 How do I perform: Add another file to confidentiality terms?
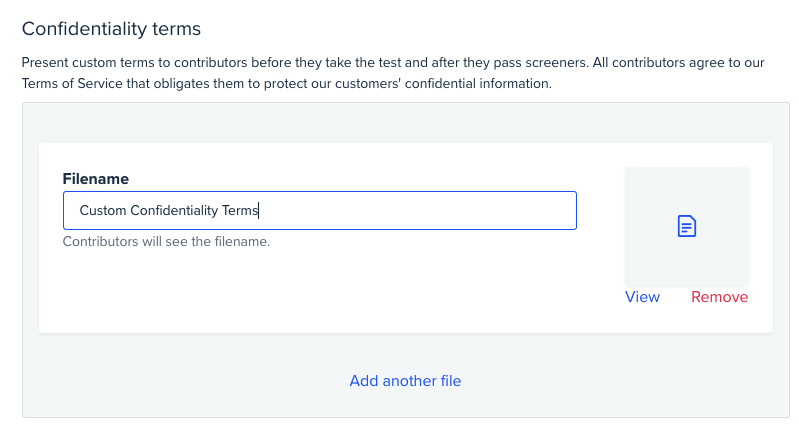[405, 381]
